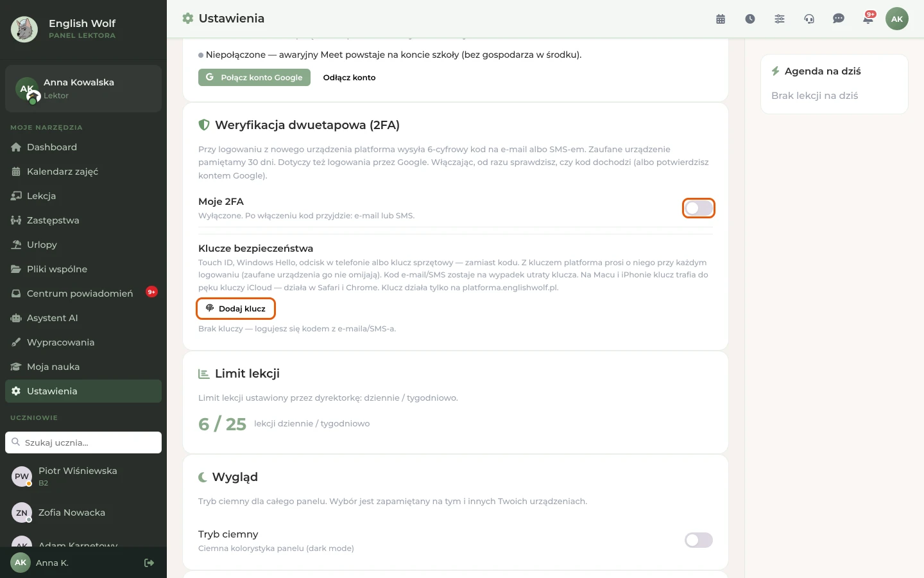This screenshot has height=578, width=924.
Task: Turn on the Tryb ciemny switch
Action: pyautogui.click(x=699, y=540)
